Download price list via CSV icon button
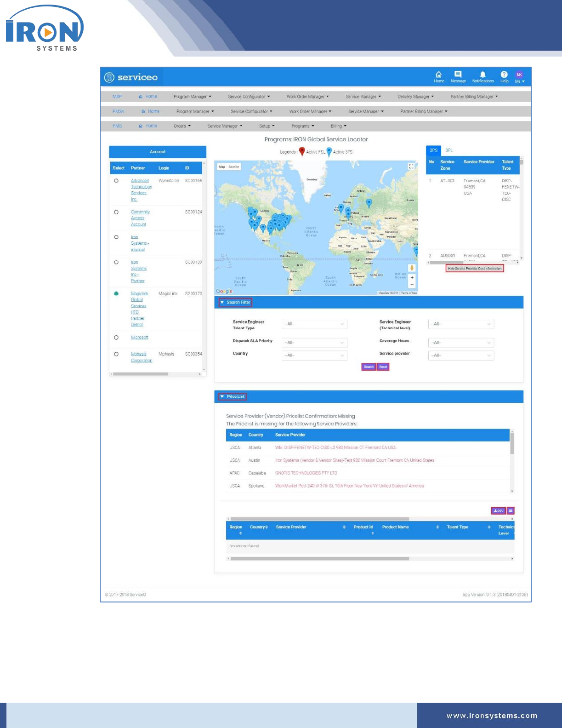 pos(499,510)
